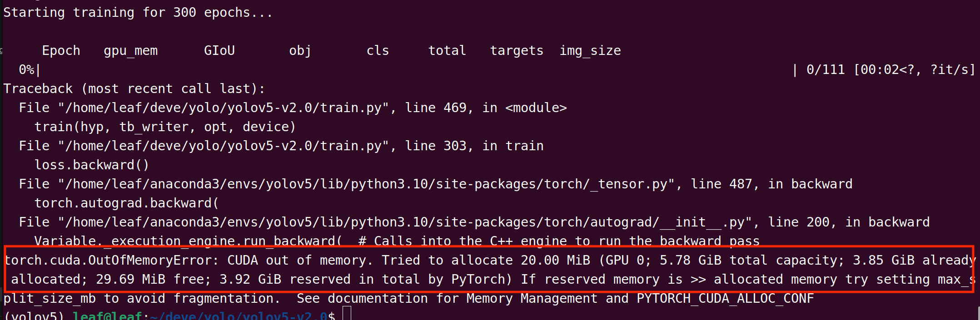Viewport: 980px width, 320px height.
Task: Click the gpu_mem column header
Action: click(x=131, y=51)
